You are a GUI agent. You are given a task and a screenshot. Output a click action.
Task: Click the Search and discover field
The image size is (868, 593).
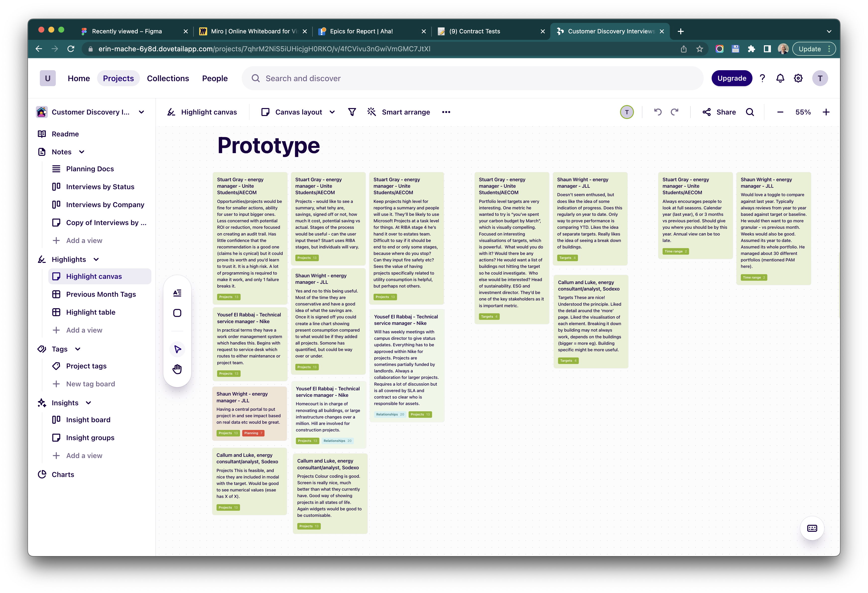coord(473,78)
